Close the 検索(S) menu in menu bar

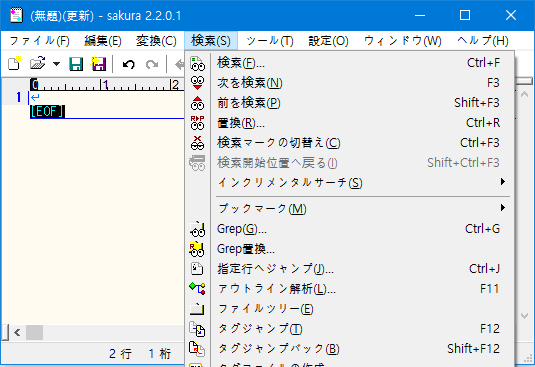pos(211,41)
